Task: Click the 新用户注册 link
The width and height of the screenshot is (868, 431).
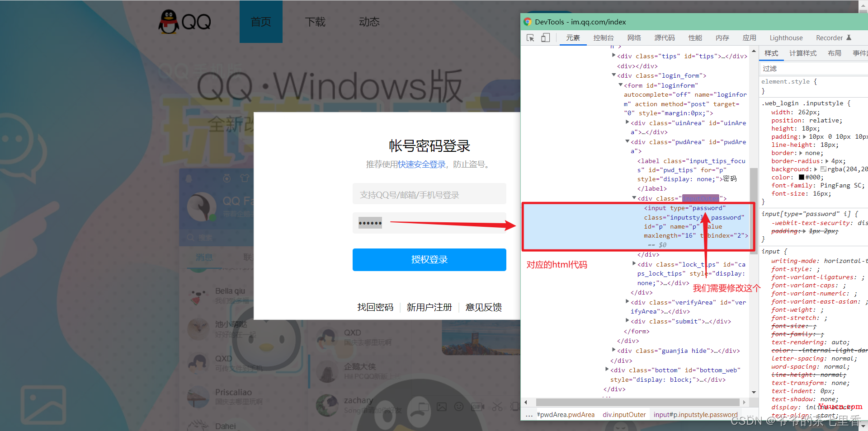Action: [429, 307]
